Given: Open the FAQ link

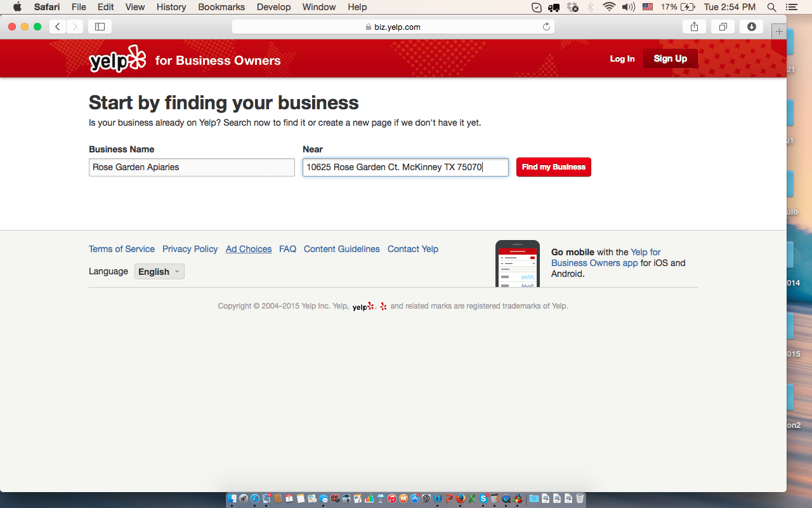Looking at the screenshot, I should click(x=288, y=249).
